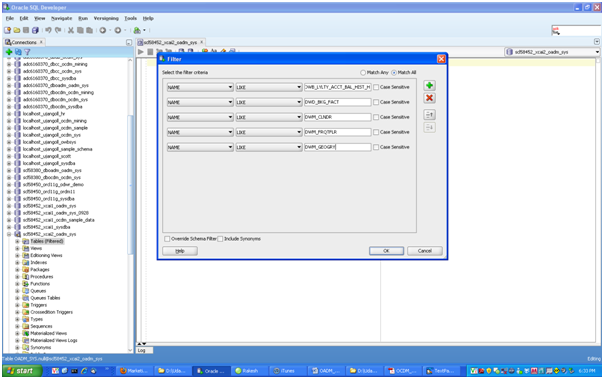Click the OK button in Filter dialog
The height and width of the screenshot is (379, 604).
pyautogui.click(x=386, y=251)
